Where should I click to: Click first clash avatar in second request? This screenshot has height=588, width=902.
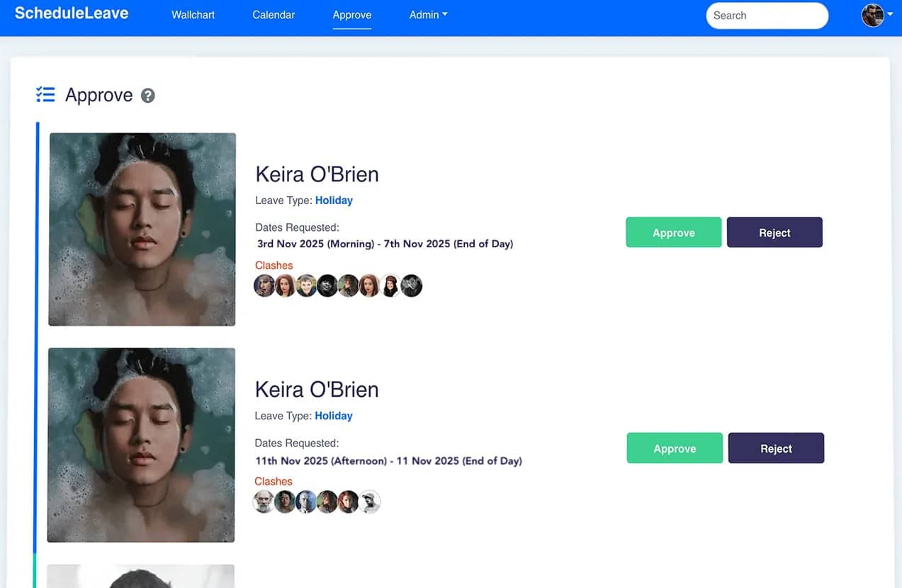(x=264, y=502)
